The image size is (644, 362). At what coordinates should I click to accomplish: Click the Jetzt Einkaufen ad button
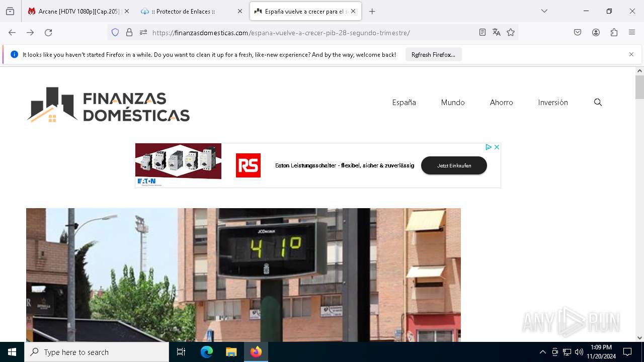(x=454, y=165)
